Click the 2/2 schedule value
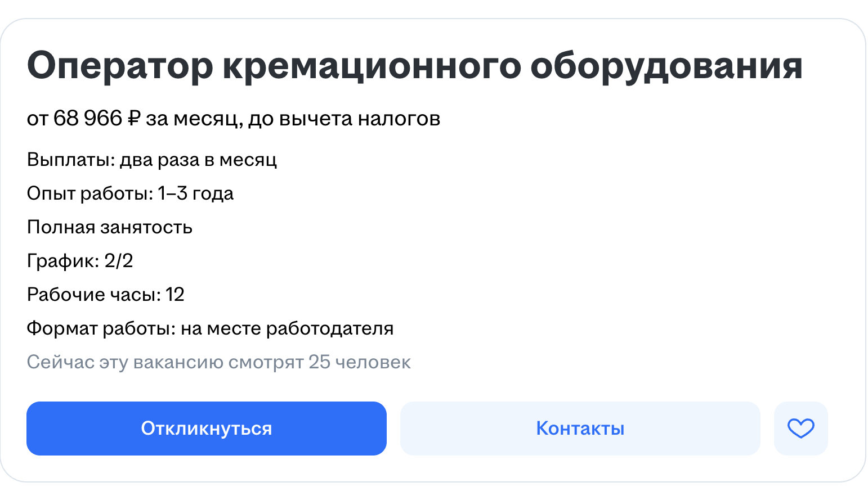 119,261
